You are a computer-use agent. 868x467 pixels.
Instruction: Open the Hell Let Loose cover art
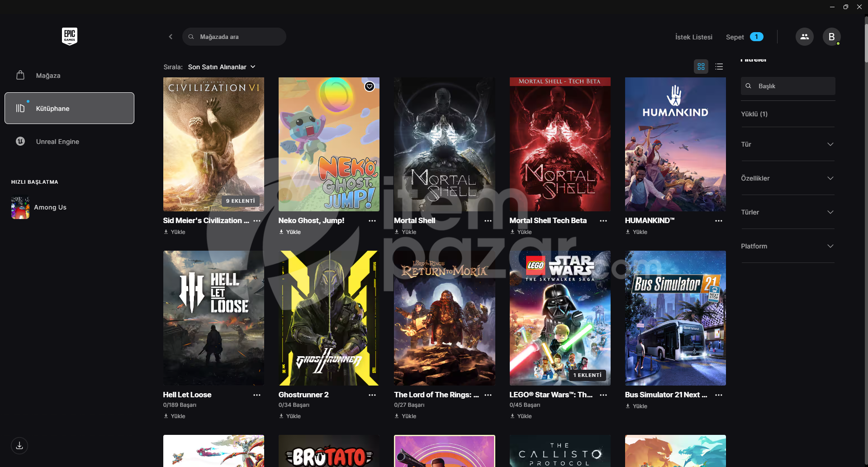click(213, 318)
